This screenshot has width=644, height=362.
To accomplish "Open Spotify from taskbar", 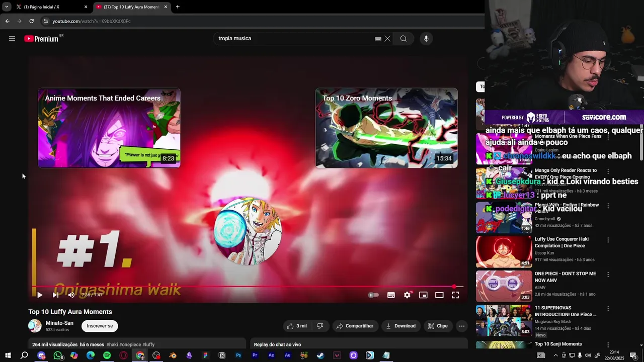I will click(107, 355).
